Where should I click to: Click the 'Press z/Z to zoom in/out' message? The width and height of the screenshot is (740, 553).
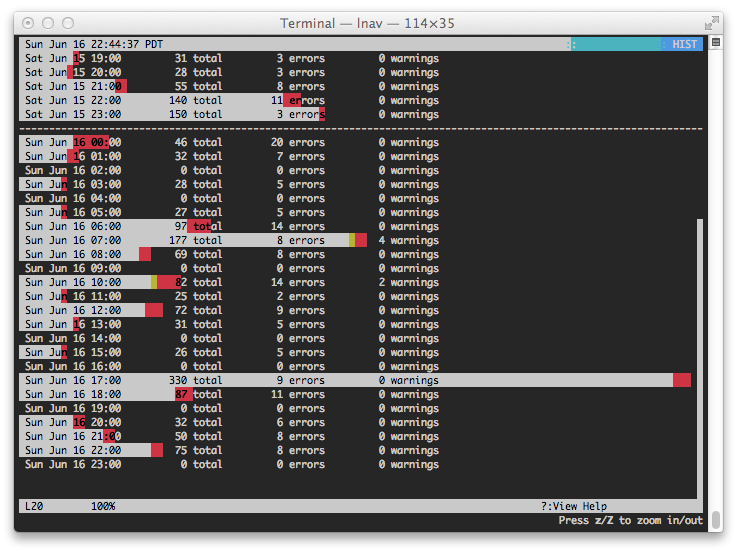(631, 520)
